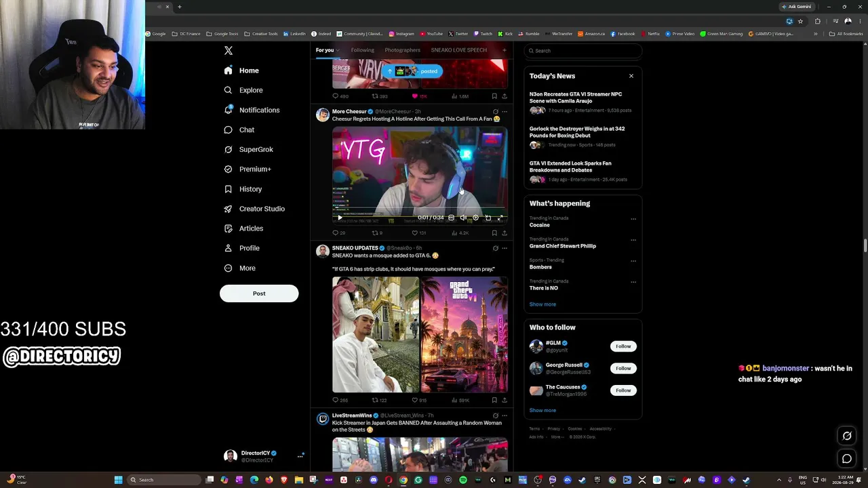This screenshot has height=488, width=868.
Task: Mute the Cheesur video
Action: point(463,218)
